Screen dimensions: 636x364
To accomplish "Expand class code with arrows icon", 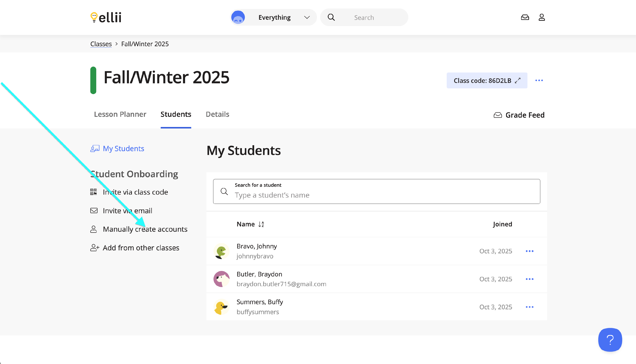I will pos(517,81).
